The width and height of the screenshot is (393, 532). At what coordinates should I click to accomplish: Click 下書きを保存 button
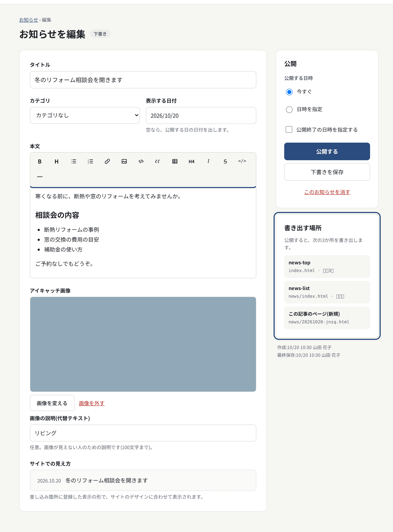tap(327, 172)
